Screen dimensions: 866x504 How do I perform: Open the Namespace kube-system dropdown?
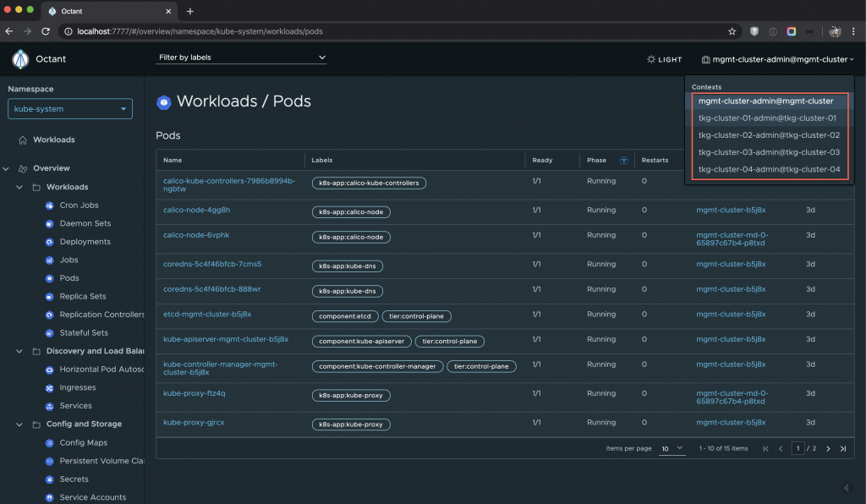tap(70, 108)
